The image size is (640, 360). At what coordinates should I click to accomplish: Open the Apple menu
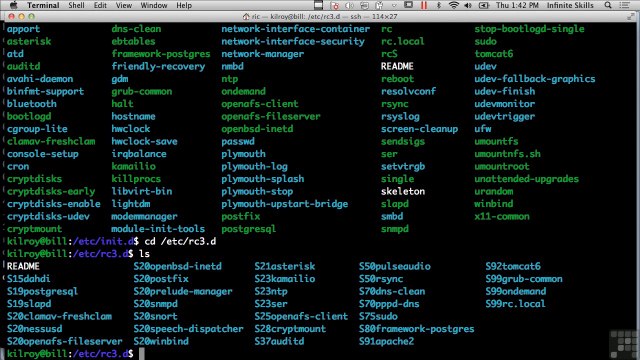(x=13, y=5)
